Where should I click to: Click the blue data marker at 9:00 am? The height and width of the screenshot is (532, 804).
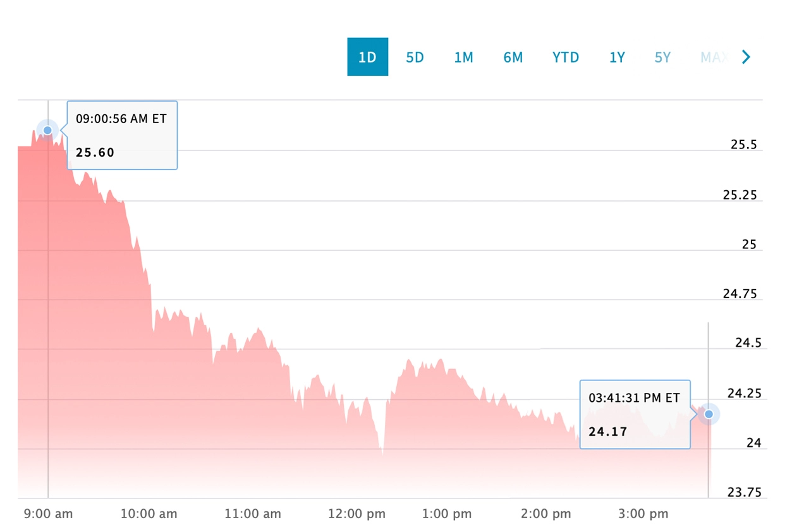pyautogui.click(x=47, y=130)
